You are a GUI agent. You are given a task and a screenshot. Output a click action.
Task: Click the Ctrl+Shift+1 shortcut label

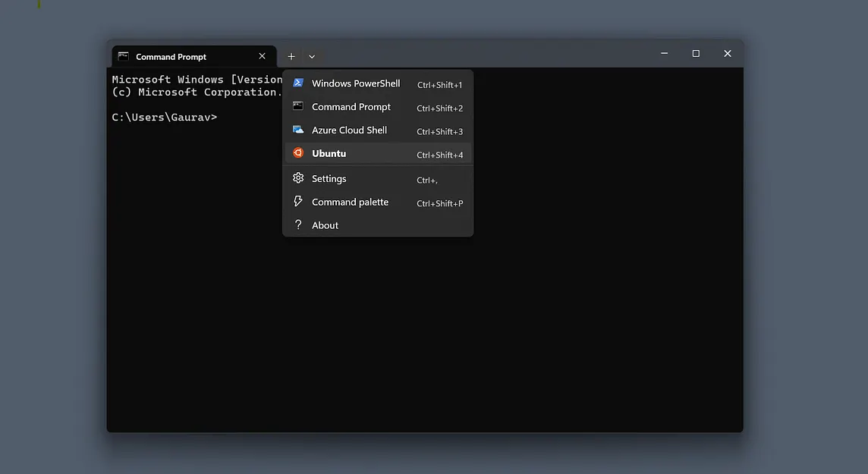pyautogui.click(x=439, y=85)
